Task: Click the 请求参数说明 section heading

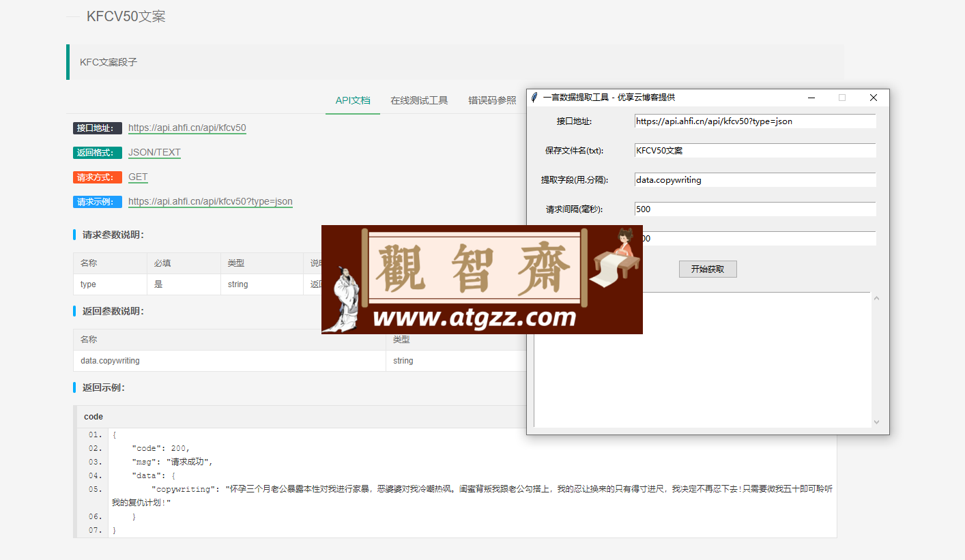Action: [x=113, y=235]
